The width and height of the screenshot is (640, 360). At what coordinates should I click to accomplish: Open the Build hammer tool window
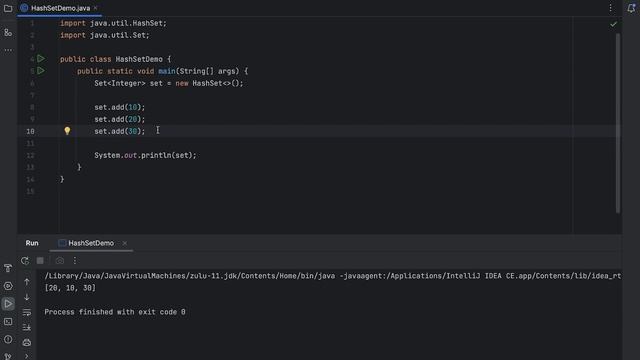click(8, 268)
